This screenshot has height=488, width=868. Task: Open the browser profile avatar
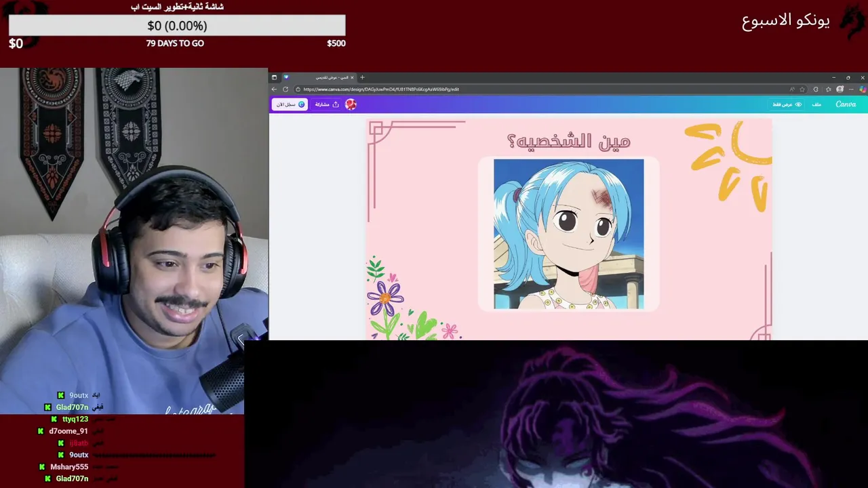pyautogui.click(x=840, y=89)
